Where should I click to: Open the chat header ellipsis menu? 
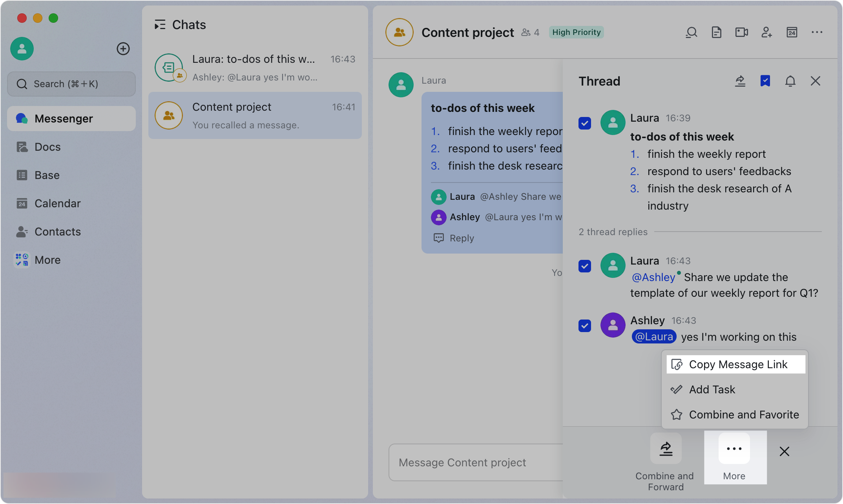click(817, 33)
